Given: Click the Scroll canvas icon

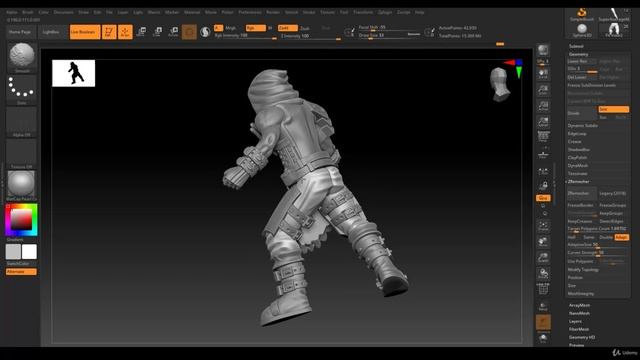Looking at the screenshot, I should click(543, 74).
